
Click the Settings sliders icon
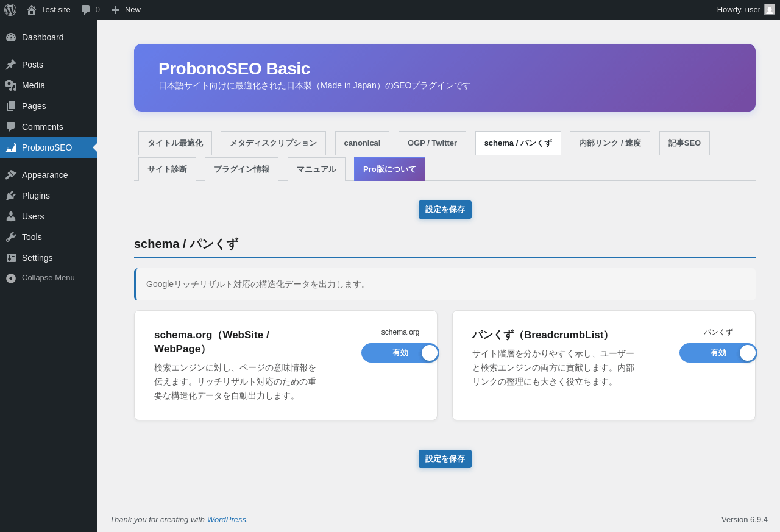pyautogui.click(x=11, y=258)
